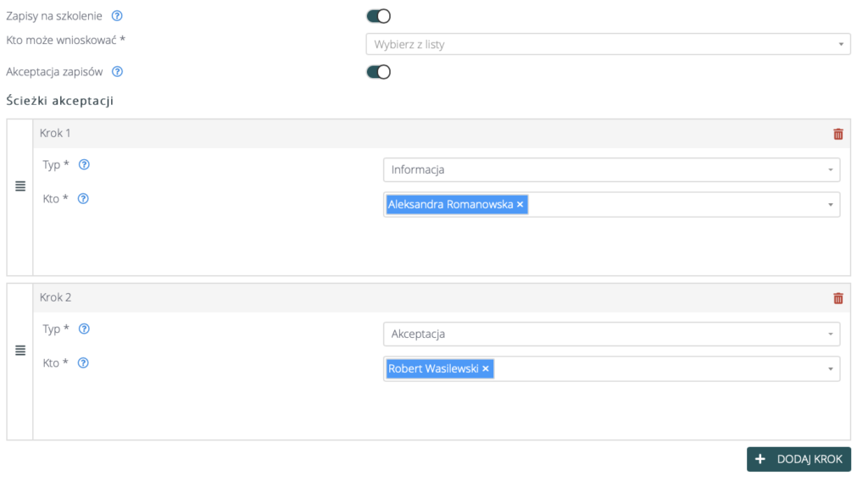Screen dimensions: 868x481
Task: Click Kto help icon in Krok 1
Action: 83,199
